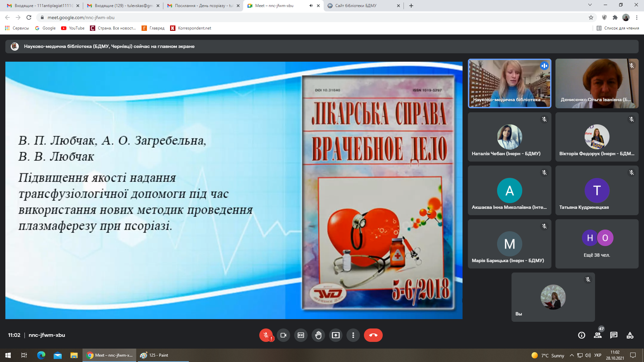
Task: Expand Chrome tab search dropdown arrow
Action: pos(590,5)
